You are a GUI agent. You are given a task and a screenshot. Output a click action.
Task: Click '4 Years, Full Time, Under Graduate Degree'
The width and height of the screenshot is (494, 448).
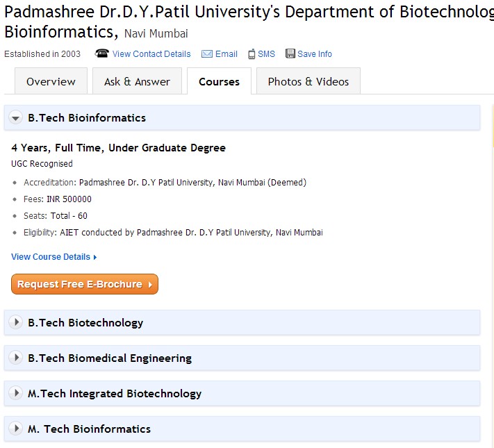point(118,148)
